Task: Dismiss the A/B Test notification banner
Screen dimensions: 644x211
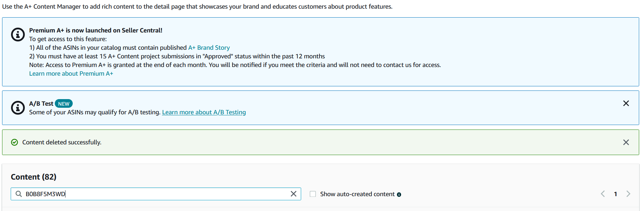Action: coord(626,103)
